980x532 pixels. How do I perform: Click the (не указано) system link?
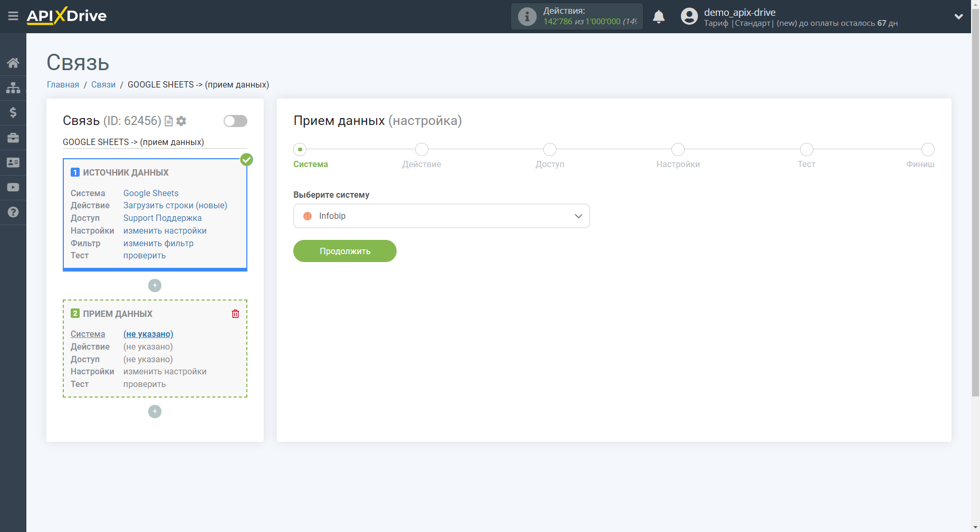click(x=148, y=334)
